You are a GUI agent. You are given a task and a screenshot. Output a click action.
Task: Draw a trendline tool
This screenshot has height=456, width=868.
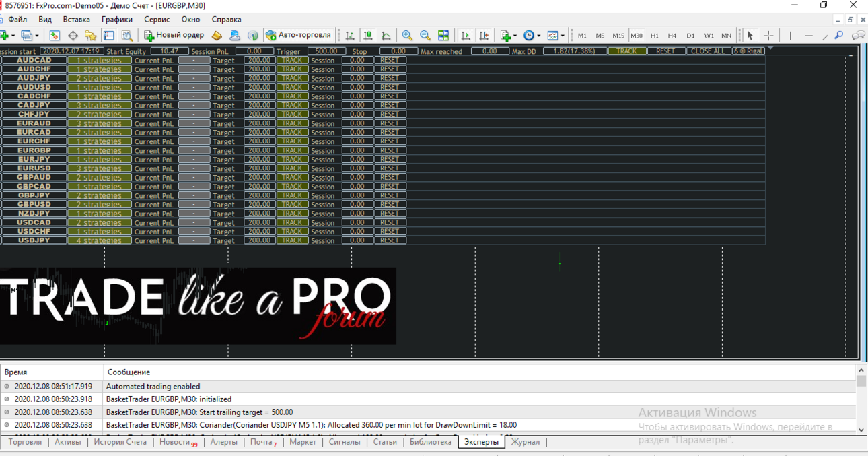point(825,36)
